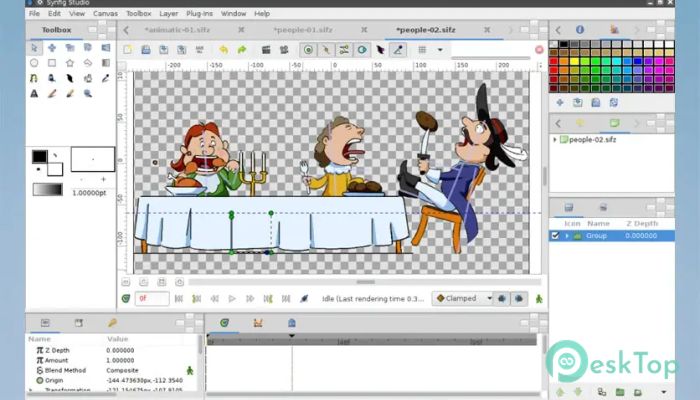Screen dimensions: 700x400
Task: Open the Canvas menu
Action: click(x=105, y=13)
